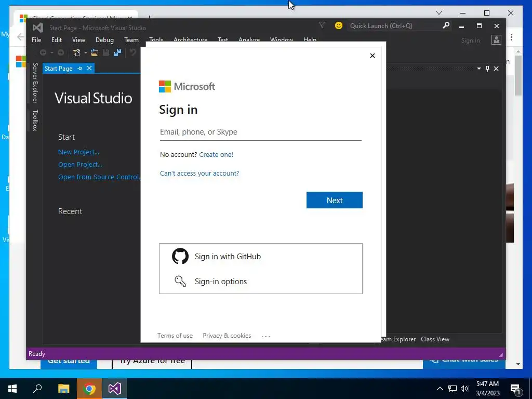Click the taskbar search icon

click(x=37, y=388)
